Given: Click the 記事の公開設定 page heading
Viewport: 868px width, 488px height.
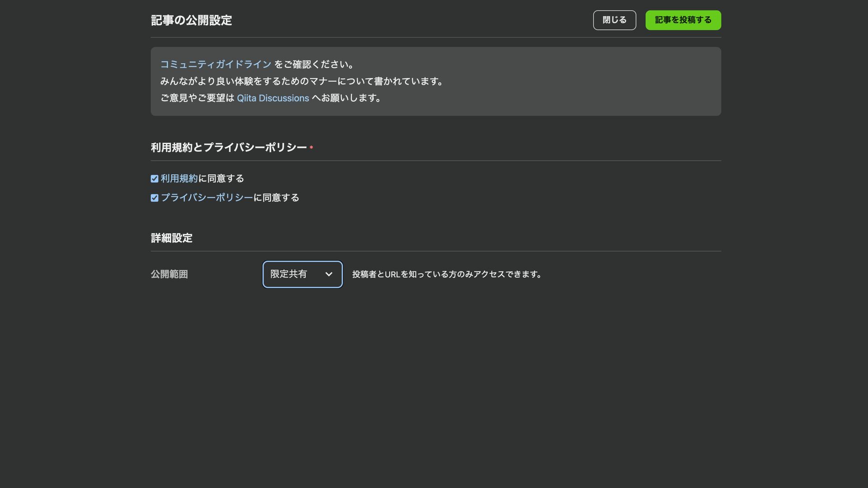Looking at the screenshot, I should click(x=191, y=20).
